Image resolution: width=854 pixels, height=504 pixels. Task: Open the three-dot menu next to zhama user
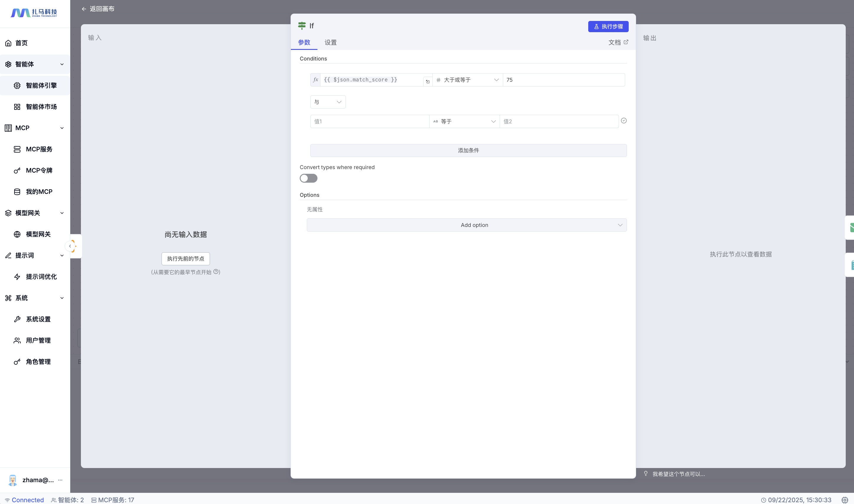60,480
